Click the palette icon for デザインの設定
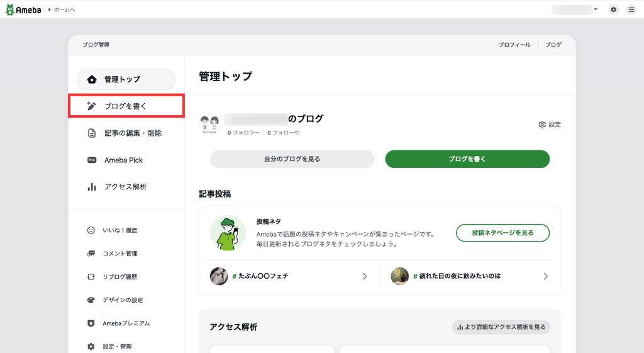This screenshot has height=353, width=644. 91,300
